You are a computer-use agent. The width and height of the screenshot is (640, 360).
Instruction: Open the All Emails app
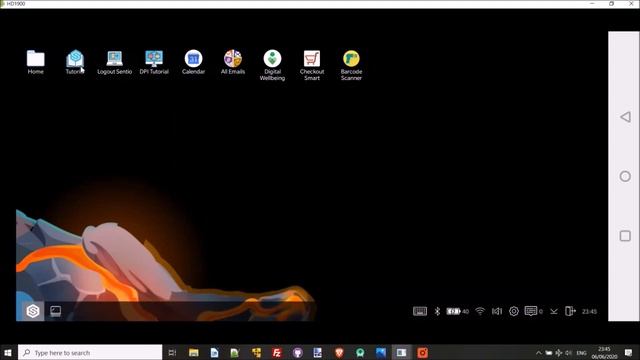point(233,62)
